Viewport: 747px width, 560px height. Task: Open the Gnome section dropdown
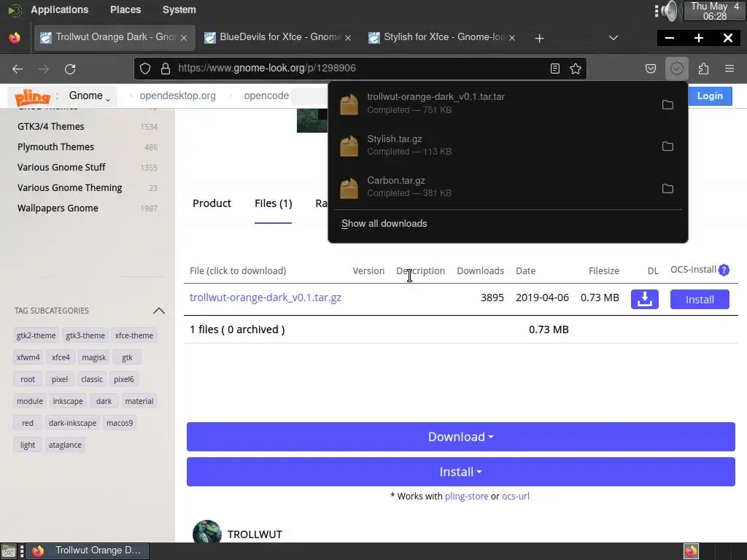(x=90, y=96)
